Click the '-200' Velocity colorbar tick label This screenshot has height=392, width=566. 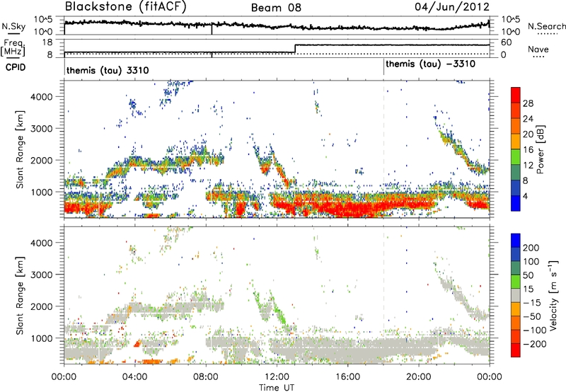pyautogui.click(x=534, y=344)
